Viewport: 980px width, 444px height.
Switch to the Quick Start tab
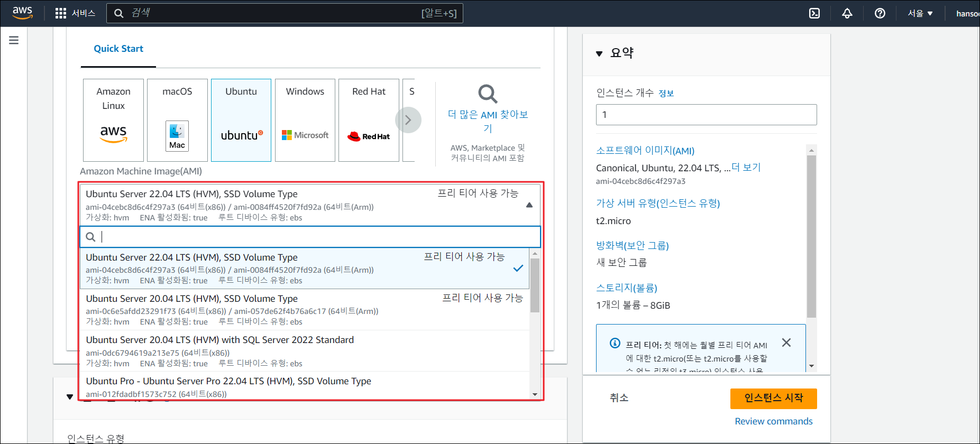pos(118,49)
